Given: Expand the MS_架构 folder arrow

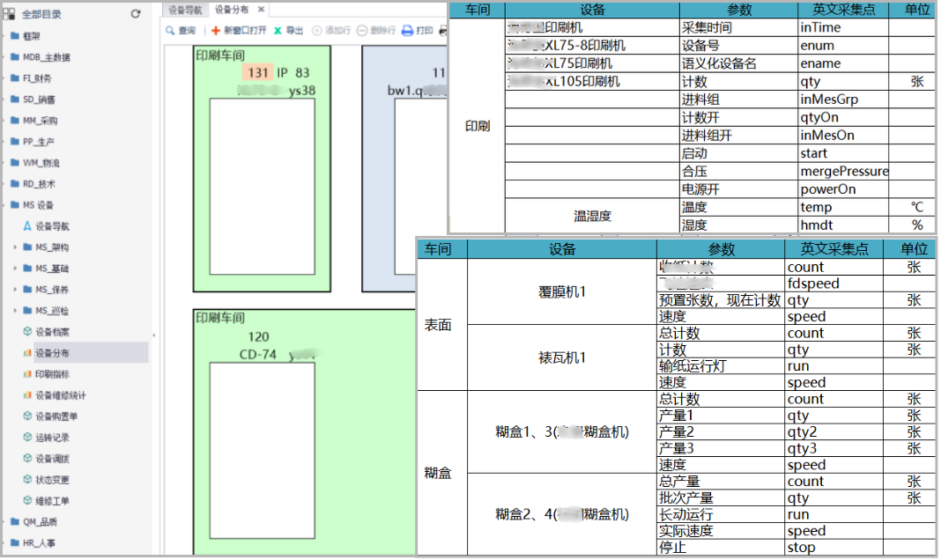Looking at the screenshot, I should (15, 247).
